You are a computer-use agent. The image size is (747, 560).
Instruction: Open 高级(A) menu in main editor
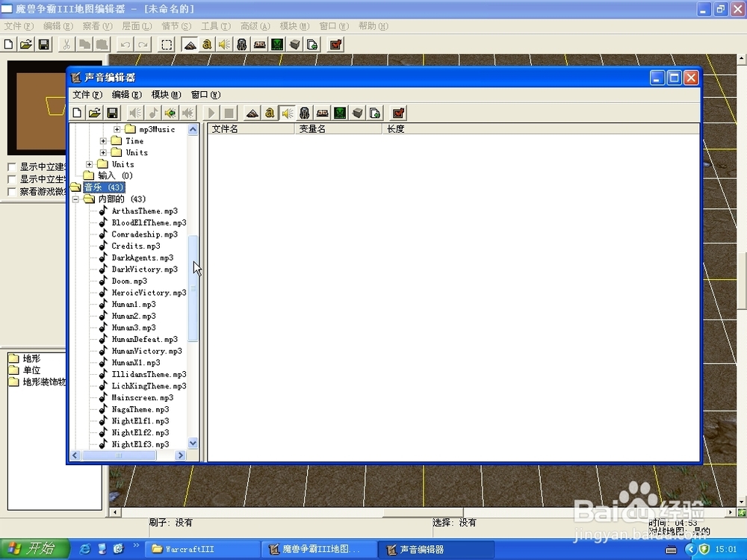point(255,26)
